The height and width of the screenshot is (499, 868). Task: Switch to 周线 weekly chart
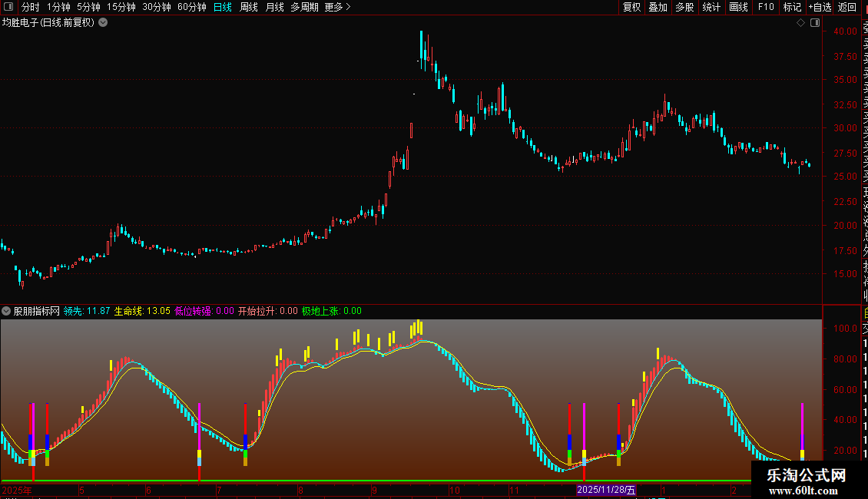[x=249, y=7]
